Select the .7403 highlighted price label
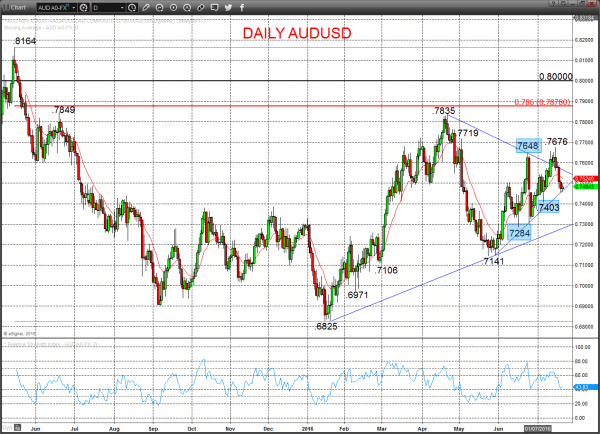The image size is (600, 434). [x=549, y=207]
